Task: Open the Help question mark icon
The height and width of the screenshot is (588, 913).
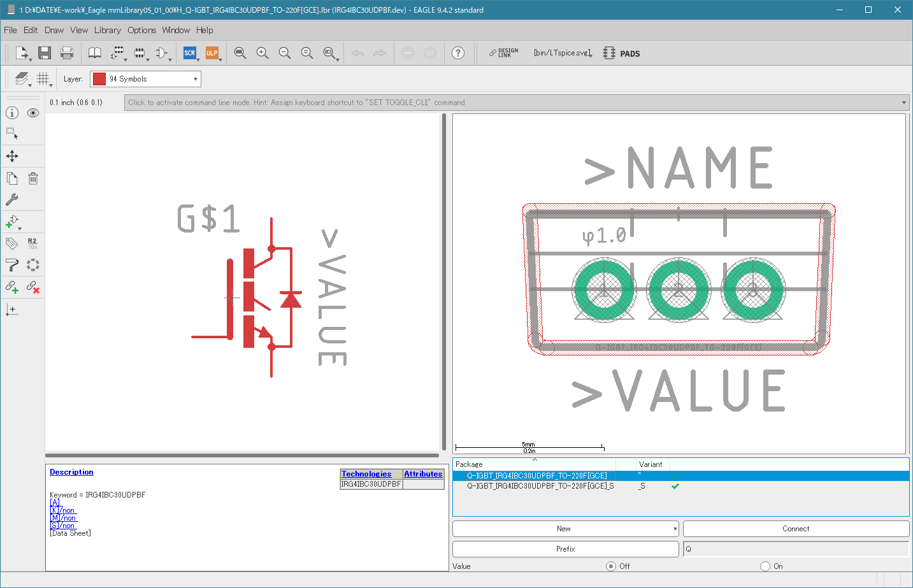Action: tap(457, 53)
